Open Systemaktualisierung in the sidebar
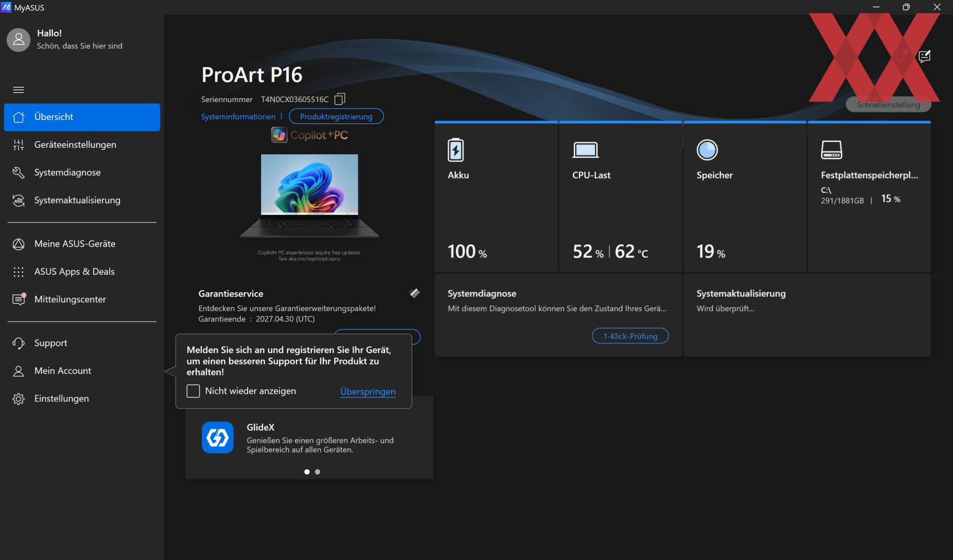Image resolution: width=953 pixels, height=560 pixels. [x=82, y=200]
